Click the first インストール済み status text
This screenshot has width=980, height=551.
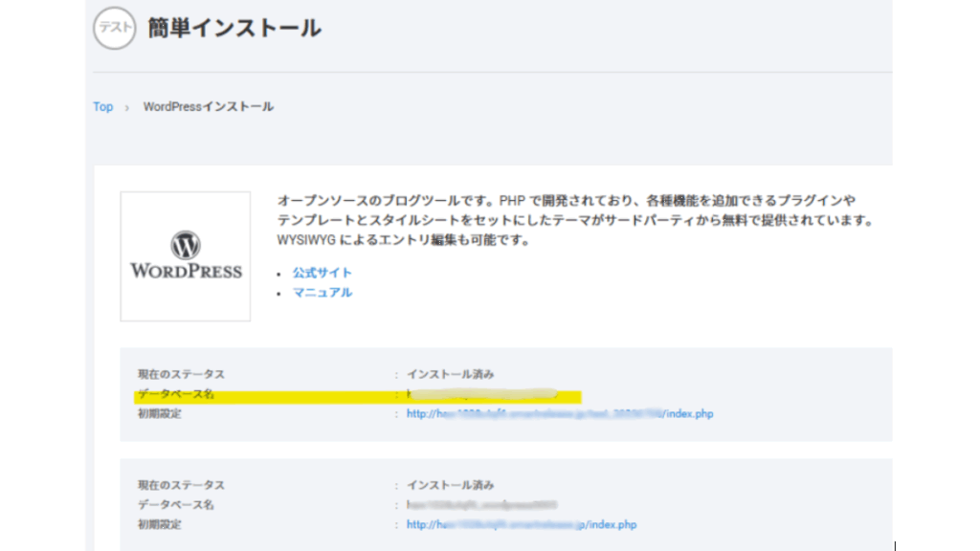click(x=450, y=374)
